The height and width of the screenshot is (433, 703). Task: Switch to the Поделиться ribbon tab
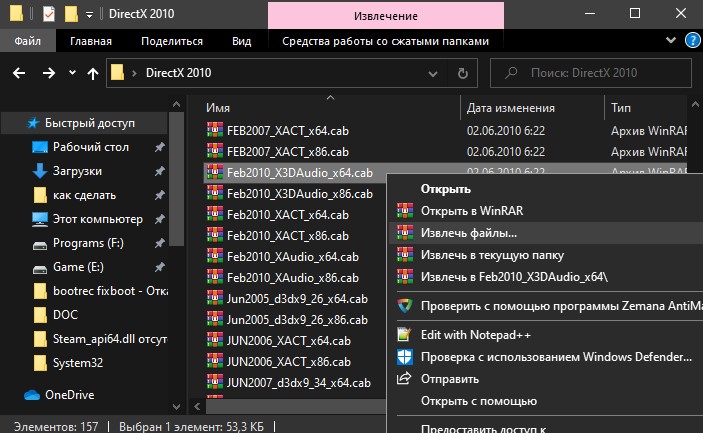point(172,41)
